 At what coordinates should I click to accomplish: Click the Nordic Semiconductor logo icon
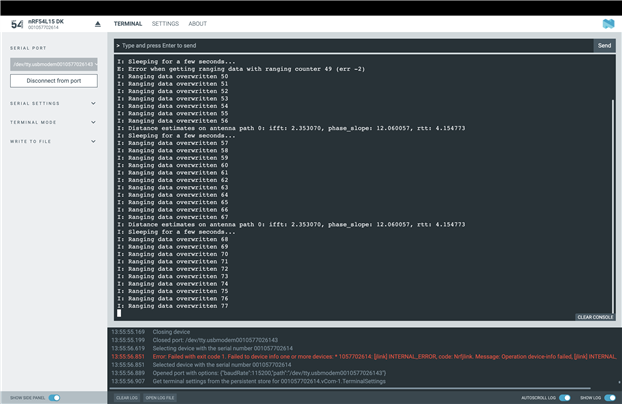(x=608, y=24)
